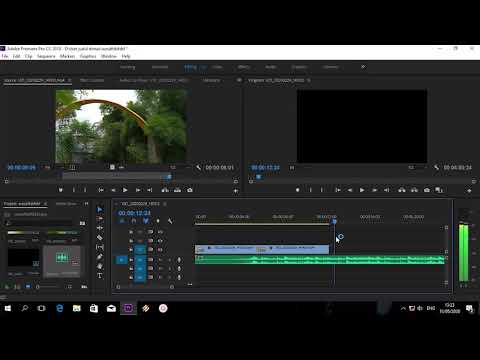
Task: Open Project panel group overflow chevron
Action: click(86, 203)
